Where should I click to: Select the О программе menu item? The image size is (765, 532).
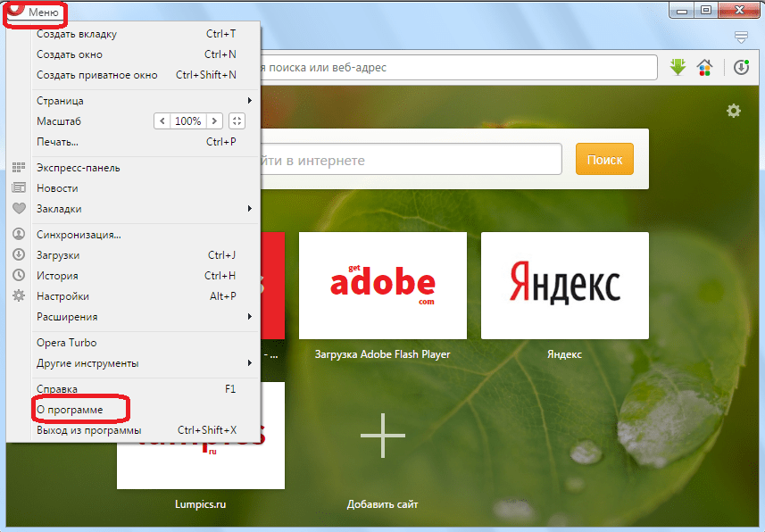tap(70, 410)
